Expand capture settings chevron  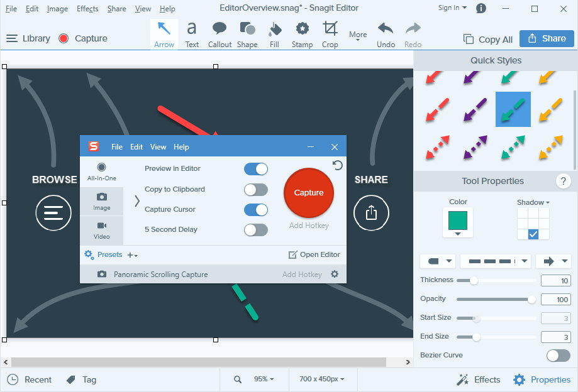[136, 200]
